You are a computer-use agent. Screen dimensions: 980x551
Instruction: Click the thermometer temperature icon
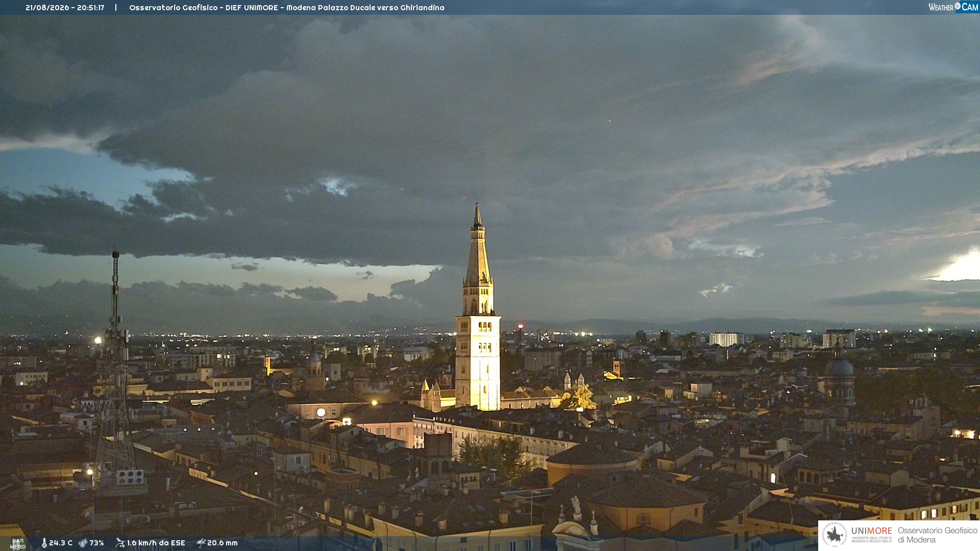[44, 543]
